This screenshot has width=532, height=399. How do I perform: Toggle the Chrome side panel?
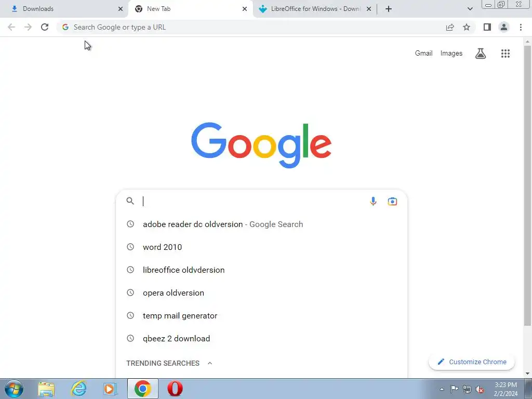coord(487,27)
